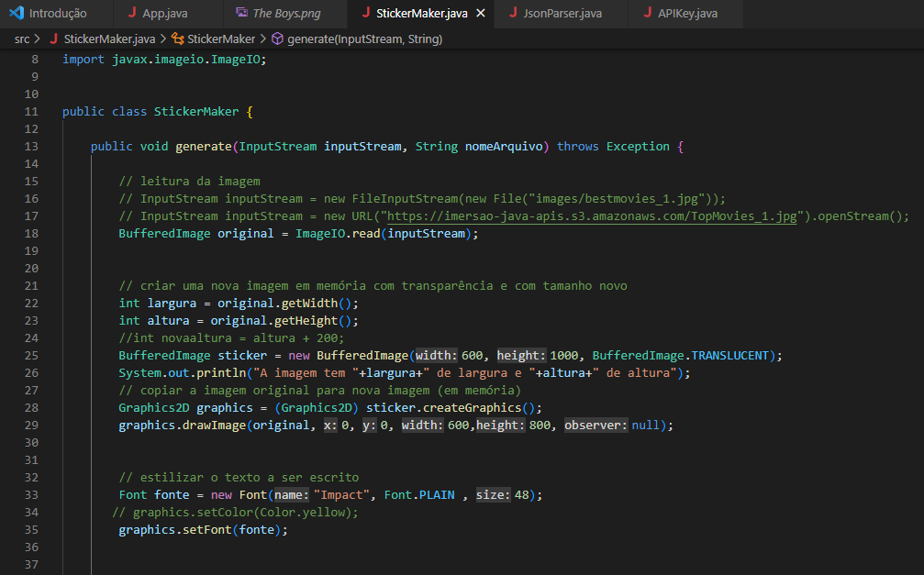
Task: Expand the src breadcrumb chevron
Action: pos(36,39)
